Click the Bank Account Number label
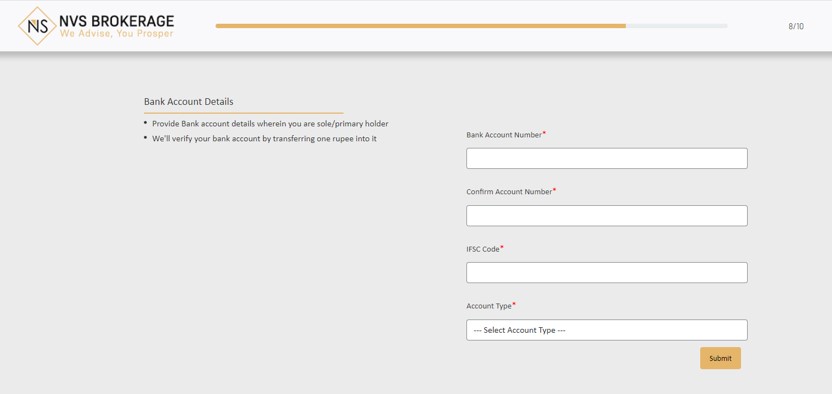 (x=504, y=135)
